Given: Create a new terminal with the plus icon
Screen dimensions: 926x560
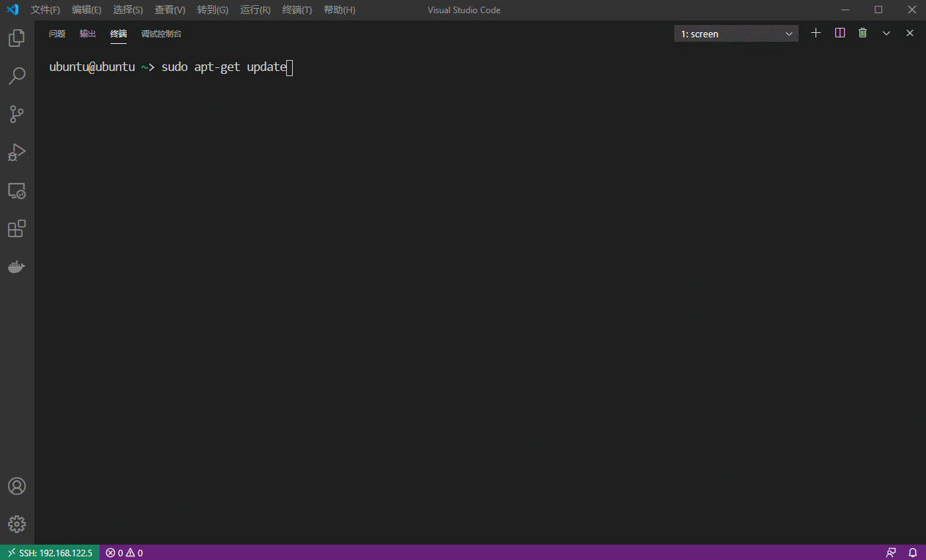Looking at the screenshot, I should [x=816, y=33].
